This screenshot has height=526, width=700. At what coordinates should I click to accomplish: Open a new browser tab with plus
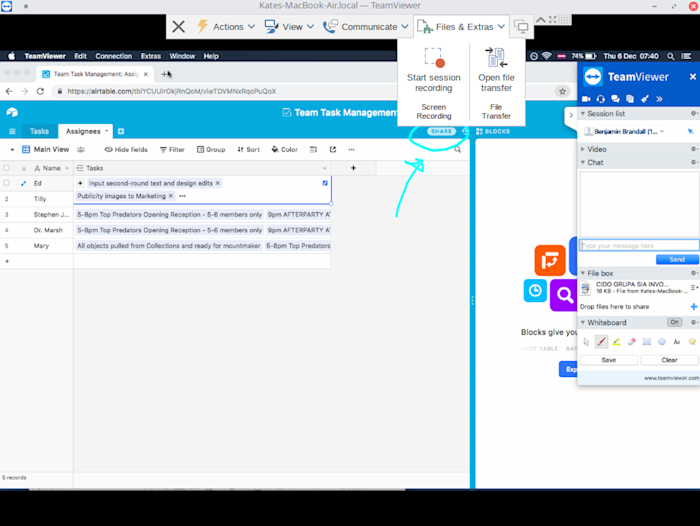tap(165, 74)
